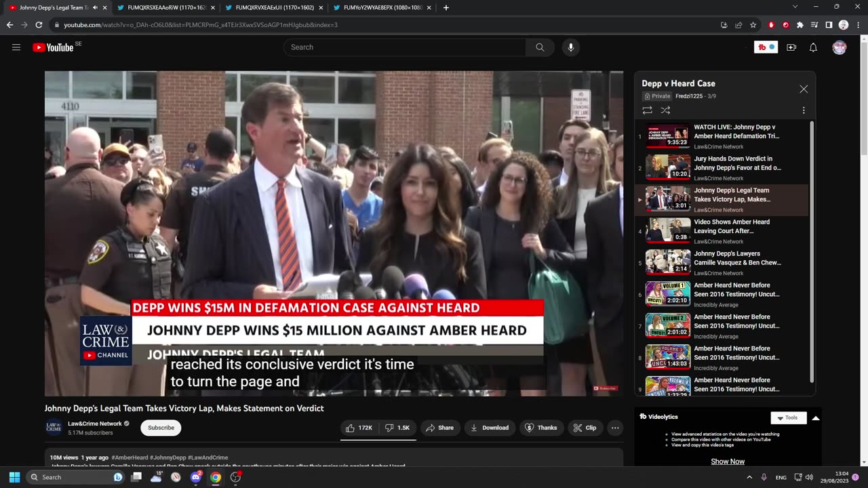The image size is (868, 488).
Task: Reload the page with the refresh icon
Action: click(x=39, y=25)
